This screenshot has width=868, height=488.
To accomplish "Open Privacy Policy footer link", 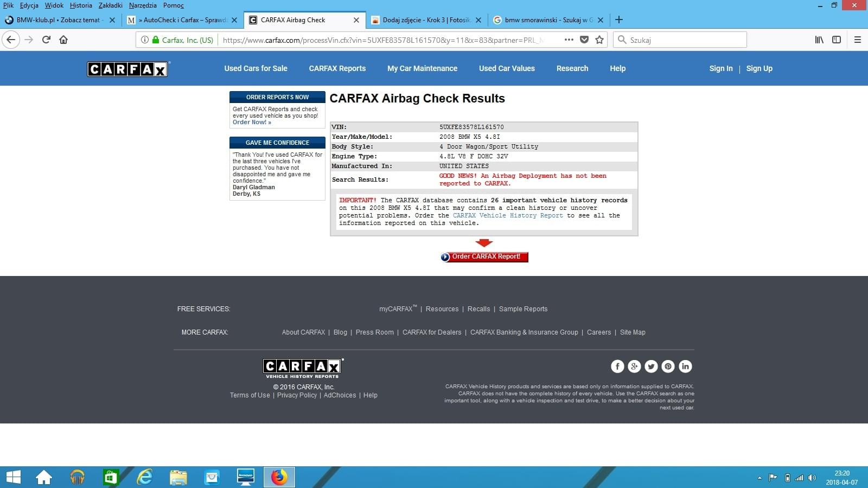I will tap(297, 395).
